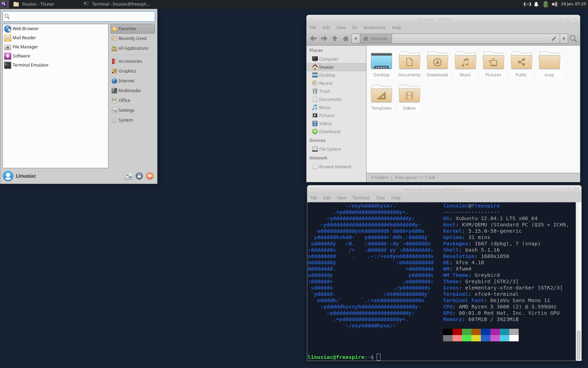Screen dimensions: 588x368
Task: Click the orange log out icon
Action: coord(150,176)
